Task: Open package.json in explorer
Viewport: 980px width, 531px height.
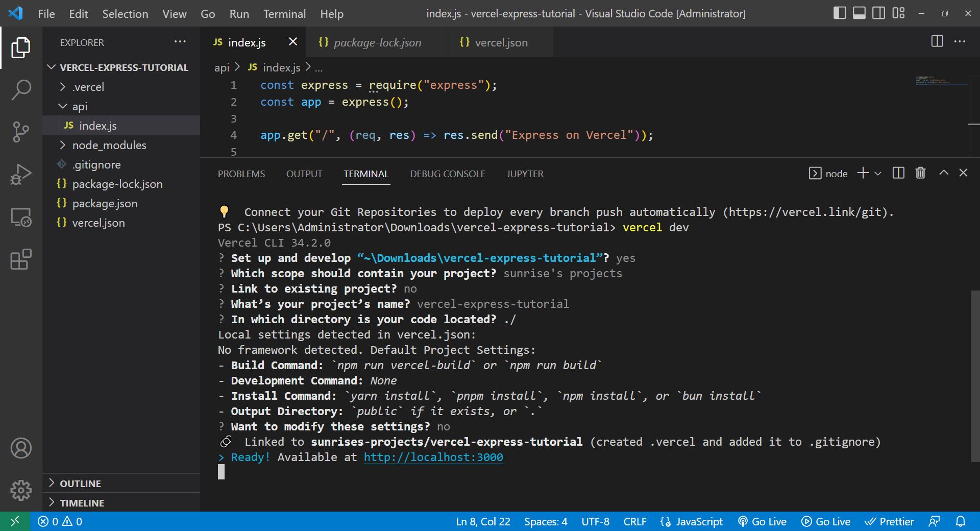Action: [121, 203]
